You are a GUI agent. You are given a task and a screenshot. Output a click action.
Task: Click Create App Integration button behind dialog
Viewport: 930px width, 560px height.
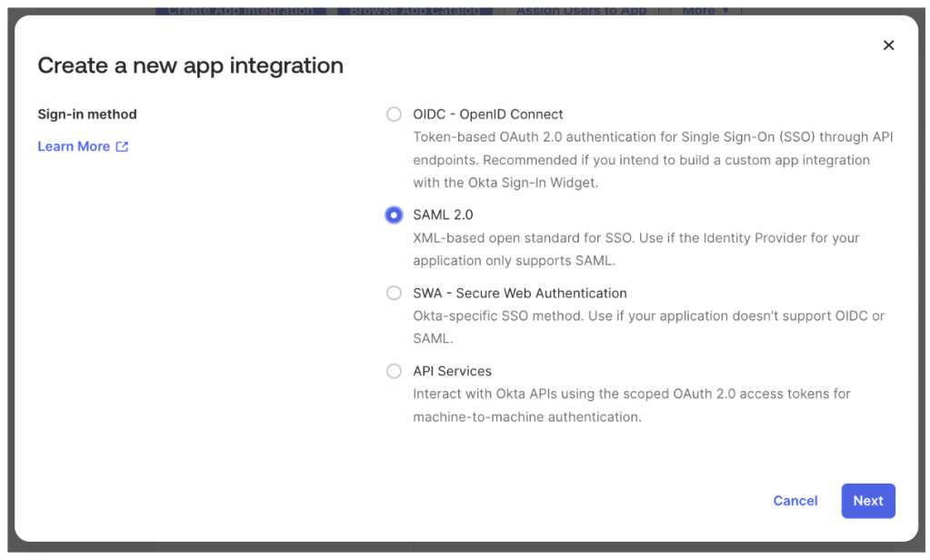pyautogui.click(x=240, y=11)
